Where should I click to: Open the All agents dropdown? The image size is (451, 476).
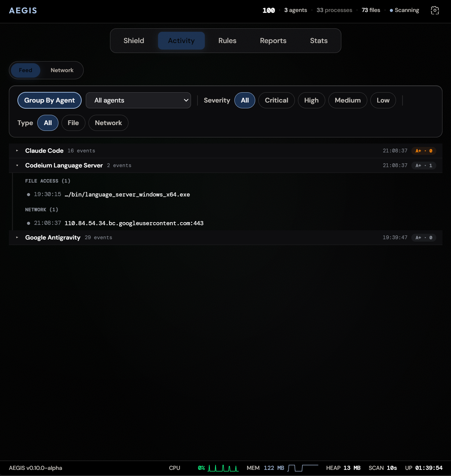[x=138, y=100]
